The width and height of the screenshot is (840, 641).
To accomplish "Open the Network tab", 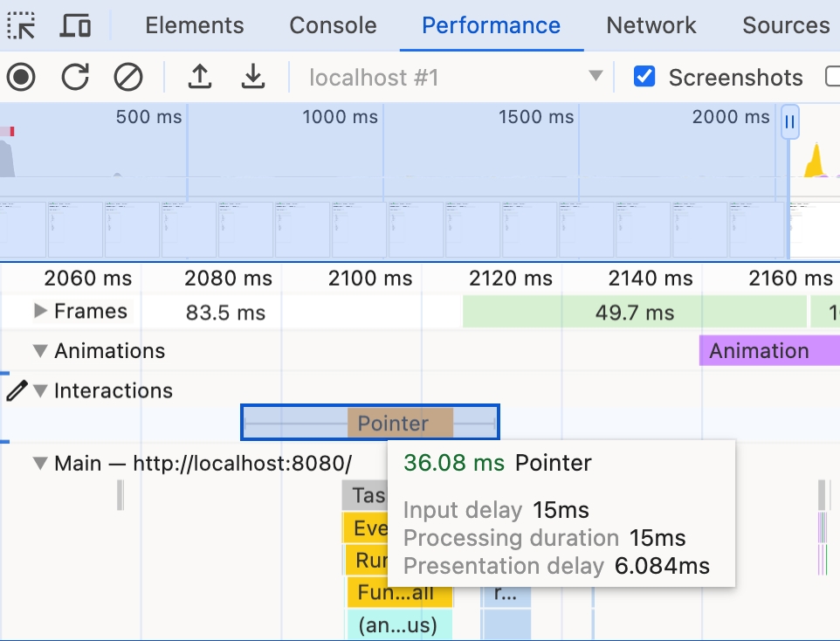I will point(651,25).
